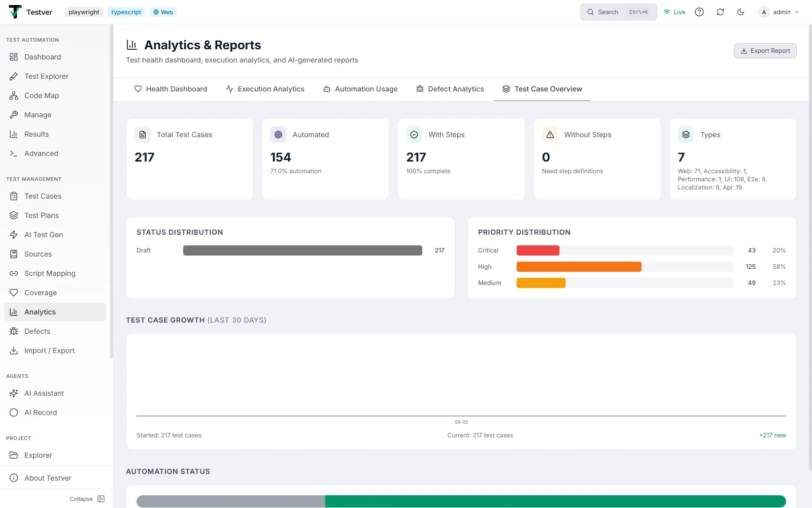The height and width of the screenshot is (508, 812).
Task: Click '100% complete' text
Action: click(428, 171)
